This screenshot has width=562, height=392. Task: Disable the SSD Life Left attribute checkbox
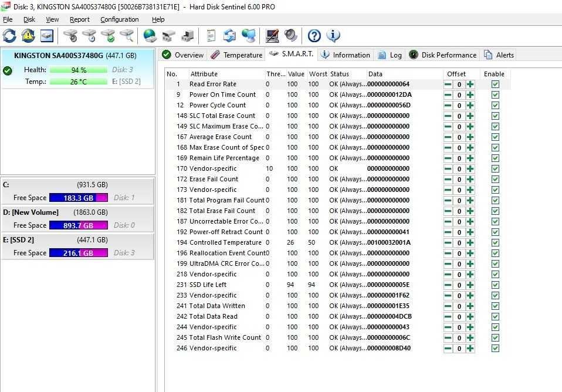(x=495, y=285)
